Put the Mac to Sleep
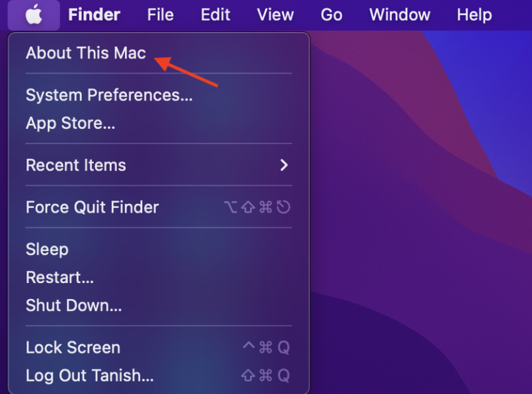Screen dimensions: 532x394 pos(47,249)
